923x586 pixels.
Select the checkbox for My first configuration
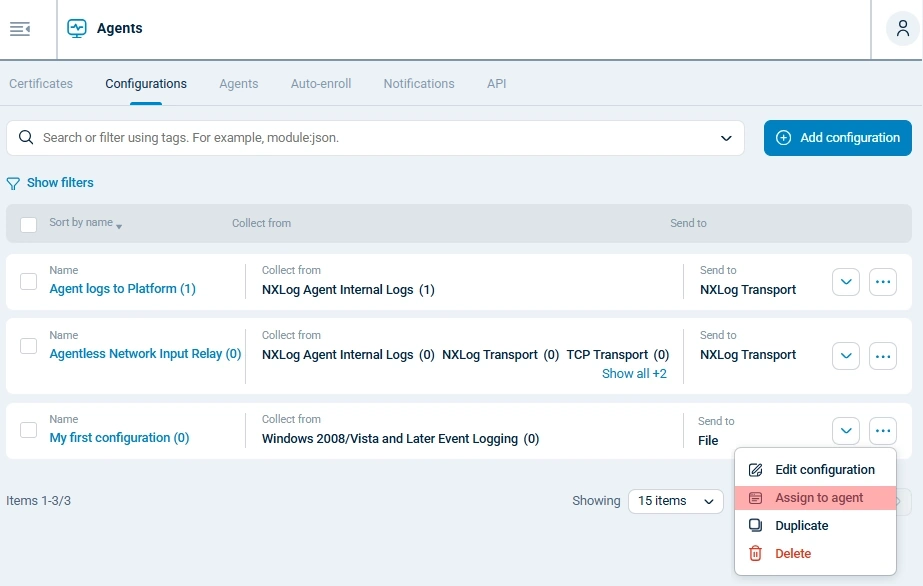coord(28,430)
